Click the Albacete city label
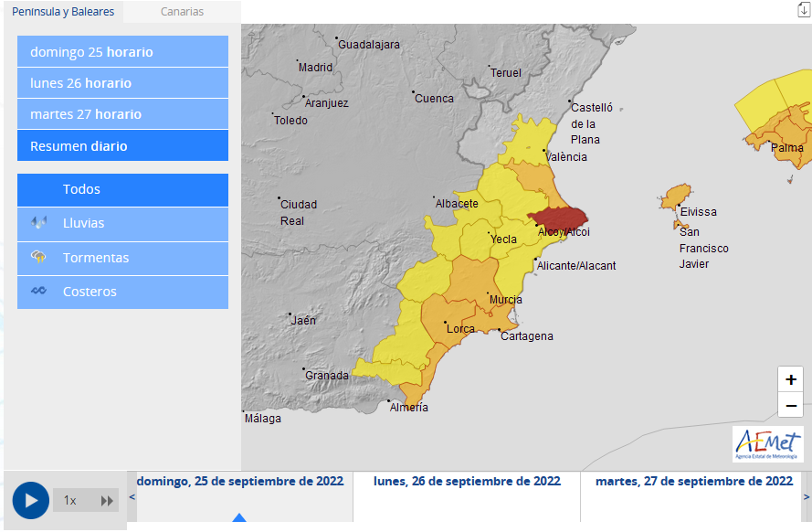Viewport: 812px width, 532px height. [x=457, y=204]
